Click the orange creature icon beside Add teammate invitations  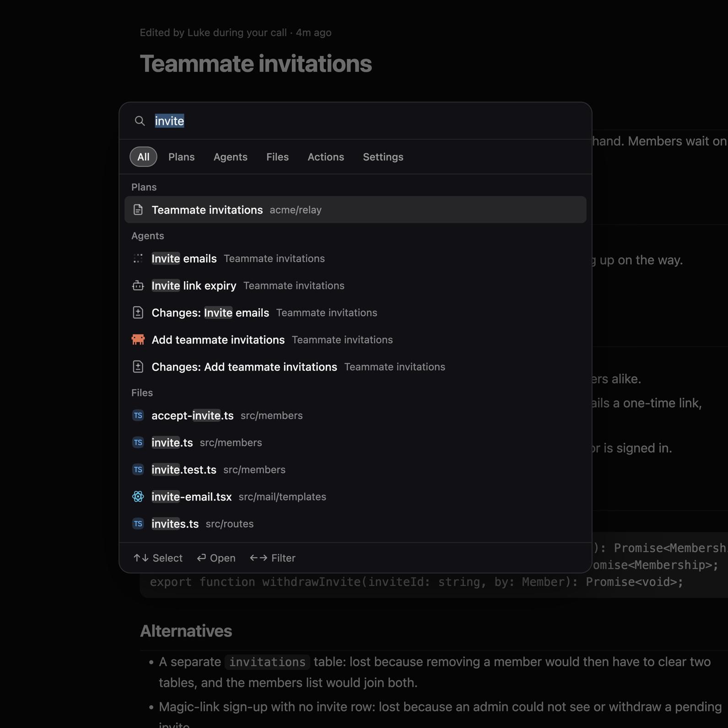click(138, 340)
